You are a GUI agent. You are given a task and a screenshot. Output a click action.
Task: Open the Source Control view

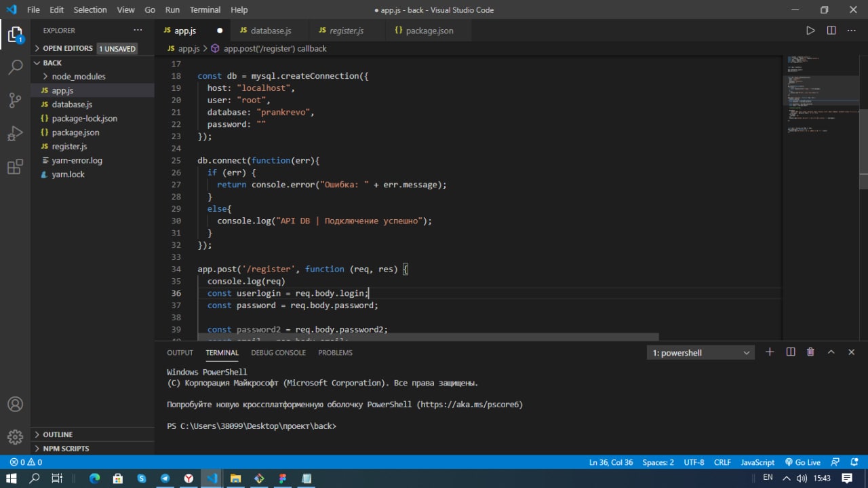[x=15, y=100]
